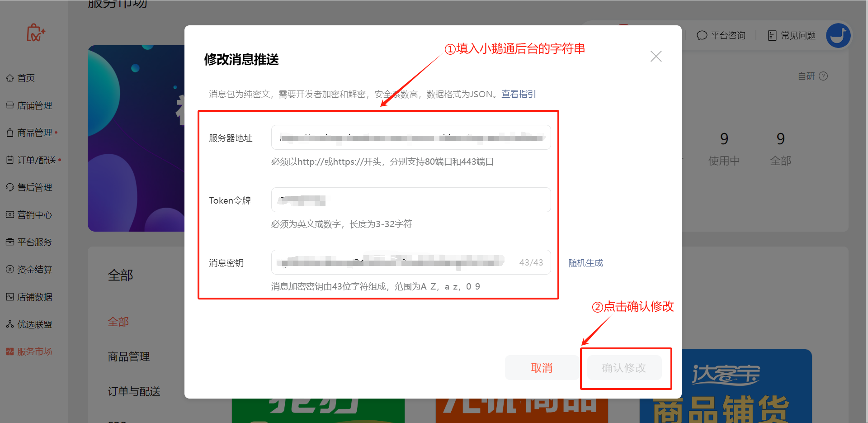This screenshot has width=868, height=423.
Task: Click the 平台服务 icon
Action: point(10,242)
